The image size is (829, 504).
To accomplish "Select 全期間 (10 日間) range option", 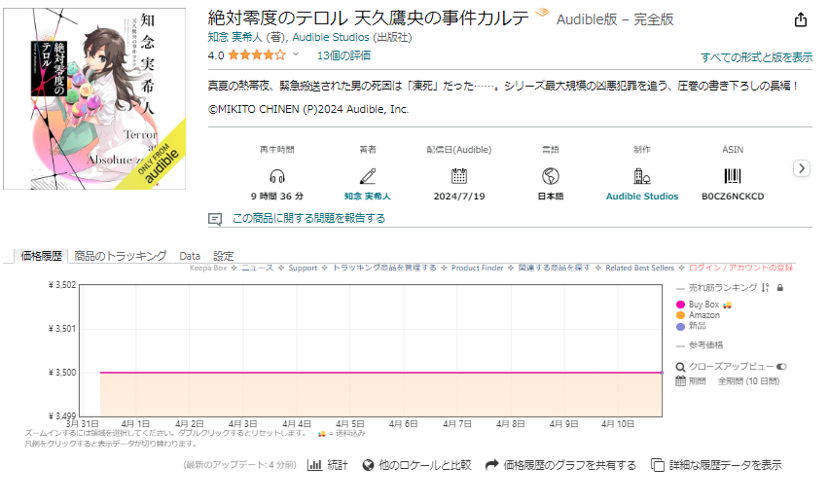I will (x=748, y=381).
